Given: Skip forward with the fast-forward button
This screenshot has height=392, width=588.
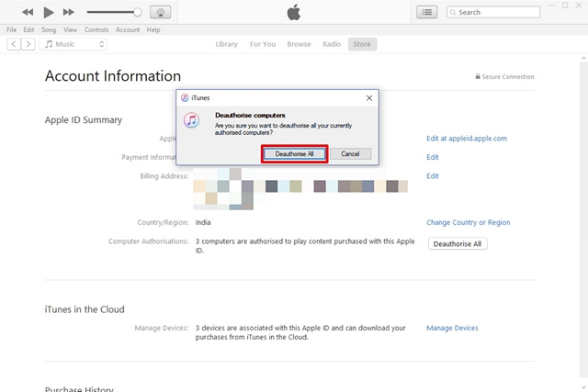Looking at the screenshot, I should click(69, 12).
